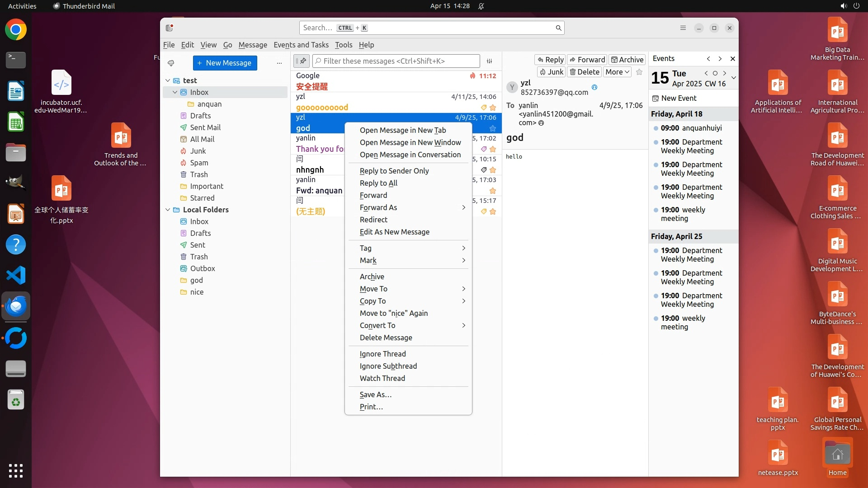Collapse the Inbox folder under test
This screenshot has width=868, height=488.
tap(175, 92)
